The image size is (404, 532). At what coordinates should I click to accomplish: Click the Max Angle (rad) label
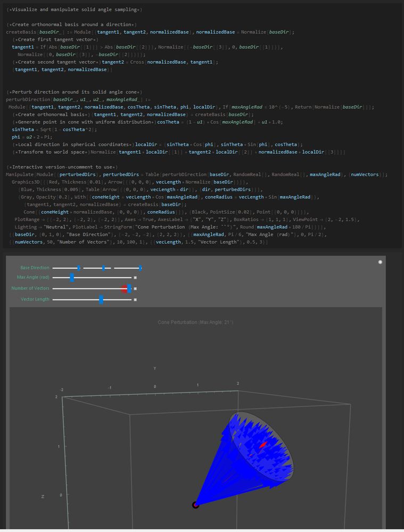click(x=33, y=277)
